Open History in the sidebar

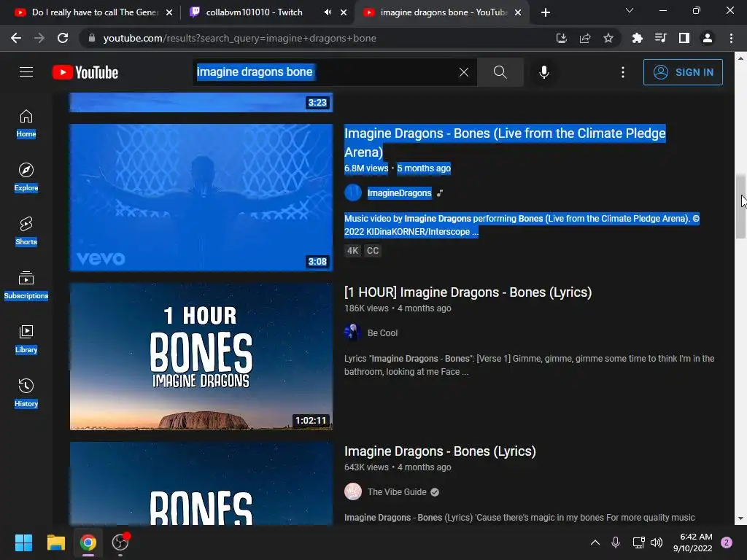26,393
